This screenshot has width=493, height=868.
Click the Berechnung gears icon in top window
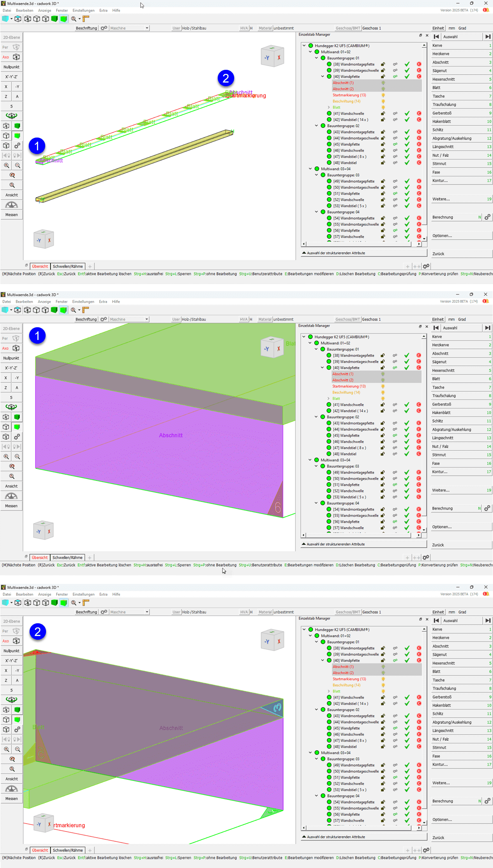487,217
